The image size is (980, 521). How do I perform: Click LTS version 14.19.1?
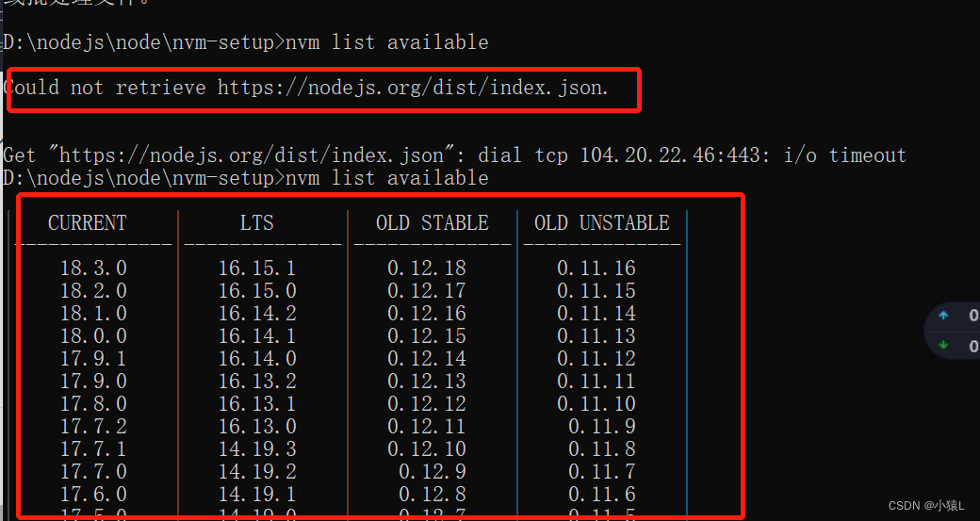tap(257, 494)
